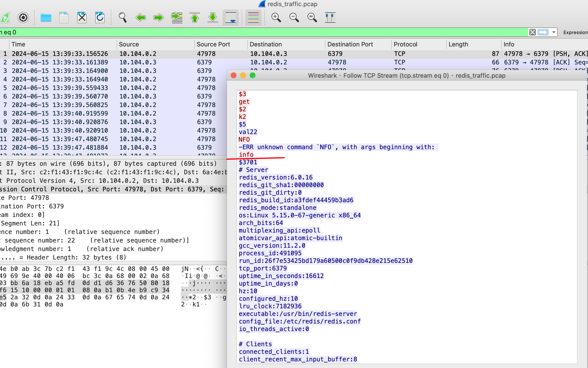The image size is (588, 368).
Task: Open capture options gear icon
Action: (23, 18)
